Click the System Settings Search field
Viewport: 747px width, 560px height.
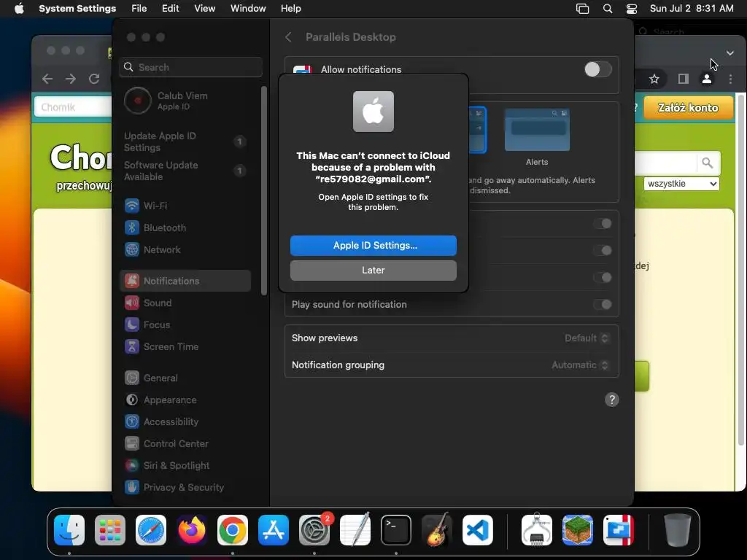tap(190, 67)
